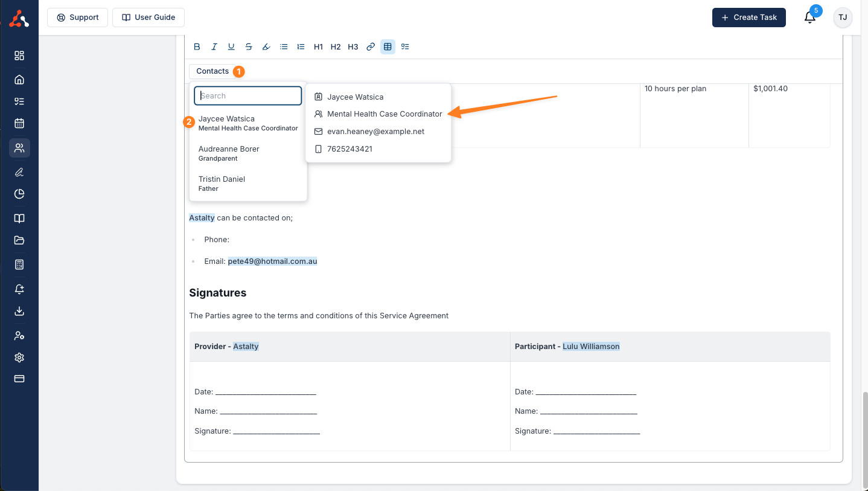Image resolution: width=868 pixels, height=491 pixels.
Task: Click the pete49@hotmail.com.au email placeholder
Action: tap(272, 262)
